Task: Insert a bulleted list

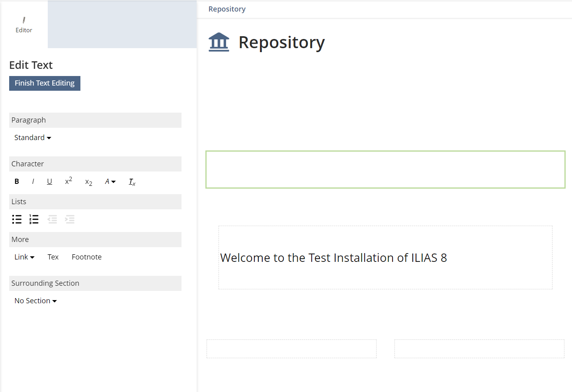Action: [17, 219]
